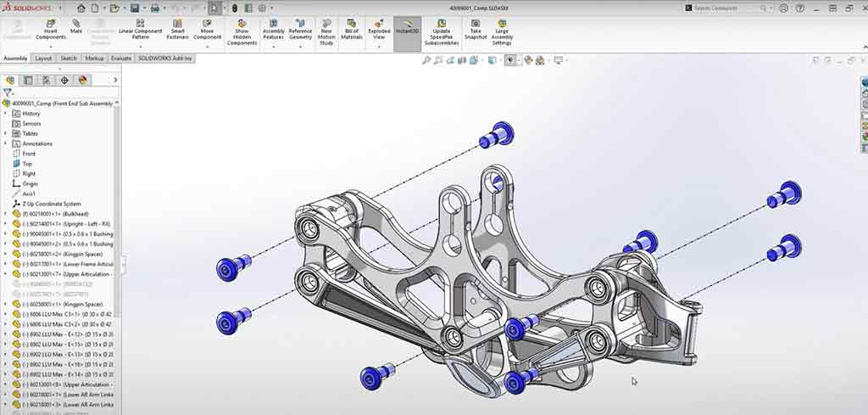Open Smart Fasteners tool
868x415 pixels.
click(178, 30)
